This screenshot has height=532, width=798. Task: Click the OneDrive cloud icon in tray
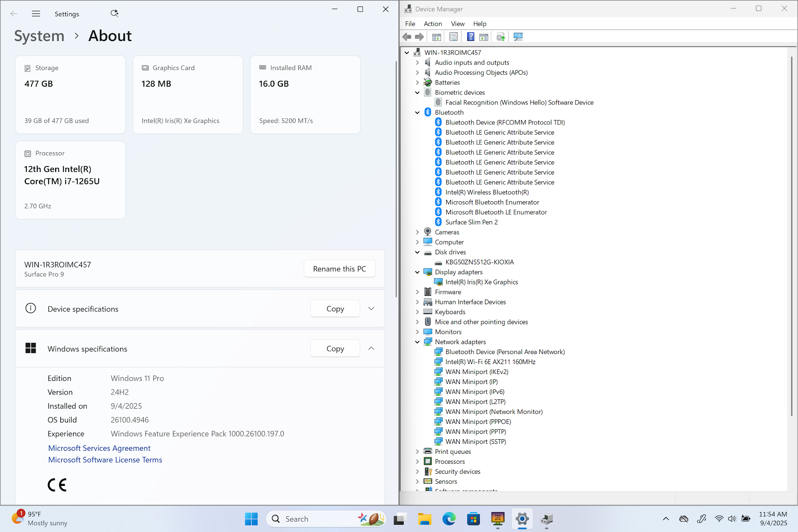[684, 519]
